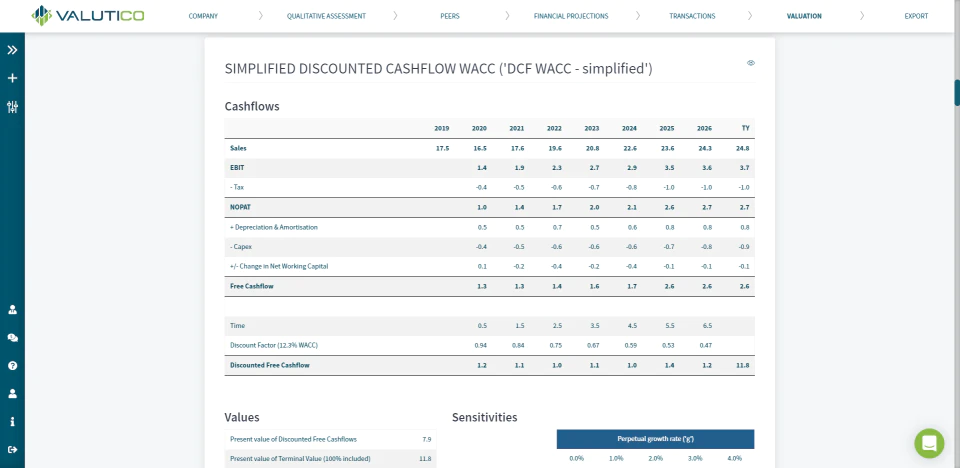Image resolution: width=960 pixels, height=468 pixels.
Task: Open the user profile icon in sidebar
Action: (x=12, y=394)
